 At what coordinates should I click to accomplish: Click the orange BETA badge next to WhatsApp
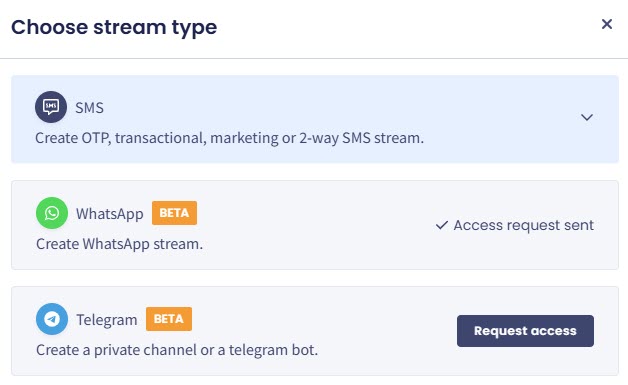[174, 213]
